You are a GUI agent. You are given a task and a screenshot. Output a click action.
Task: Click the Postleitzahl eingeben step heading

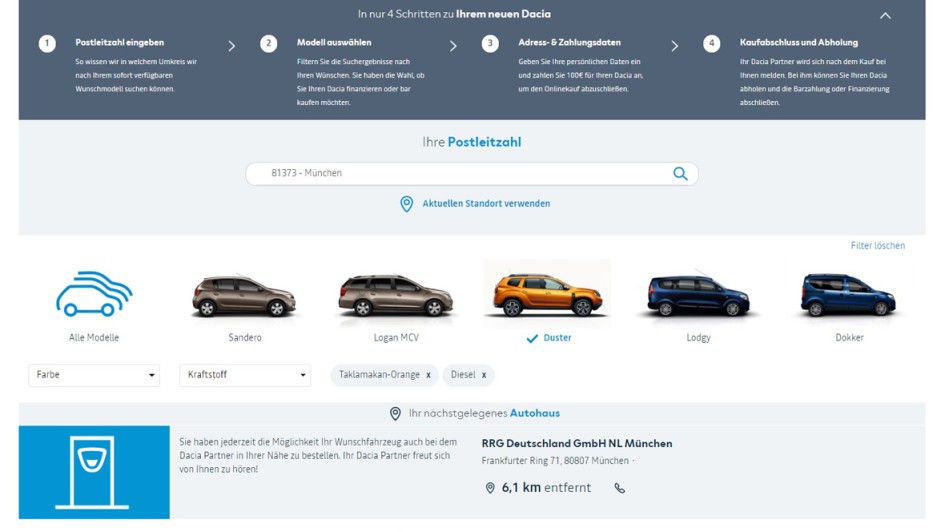[119, 43]
